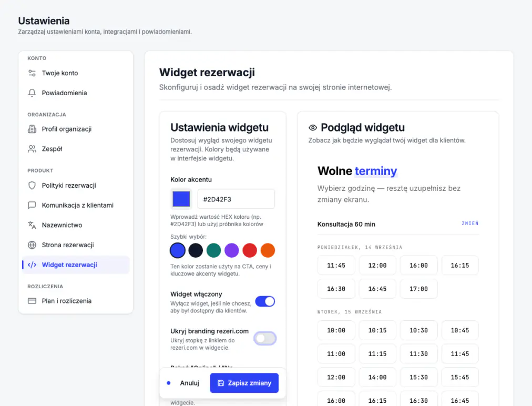532x406 pixels.
Task: Open Twoje konto settings
Action: point(76,73)
